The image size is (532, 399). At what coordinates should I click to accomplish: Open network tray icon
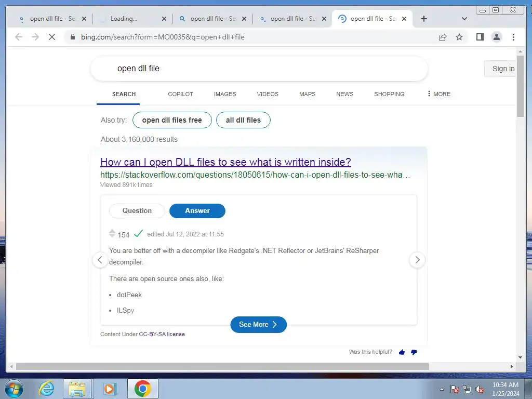467,389
